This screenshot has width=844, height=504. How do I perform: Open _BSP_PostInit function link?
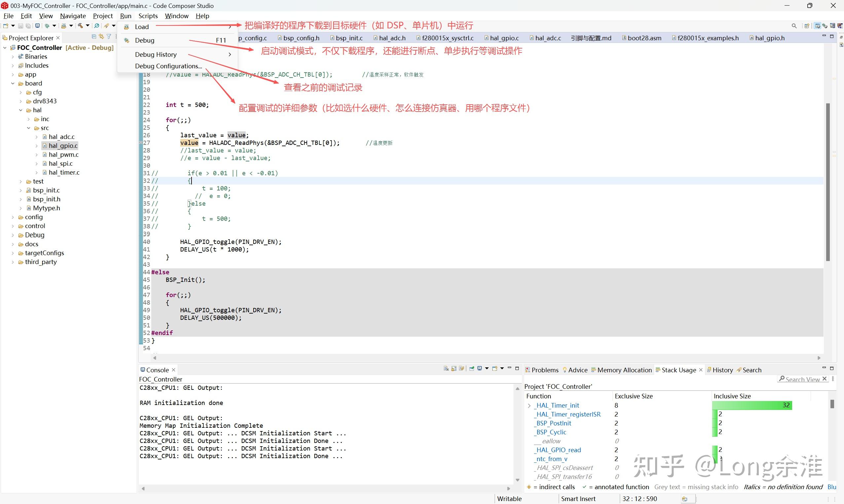(x=552, y=423)
